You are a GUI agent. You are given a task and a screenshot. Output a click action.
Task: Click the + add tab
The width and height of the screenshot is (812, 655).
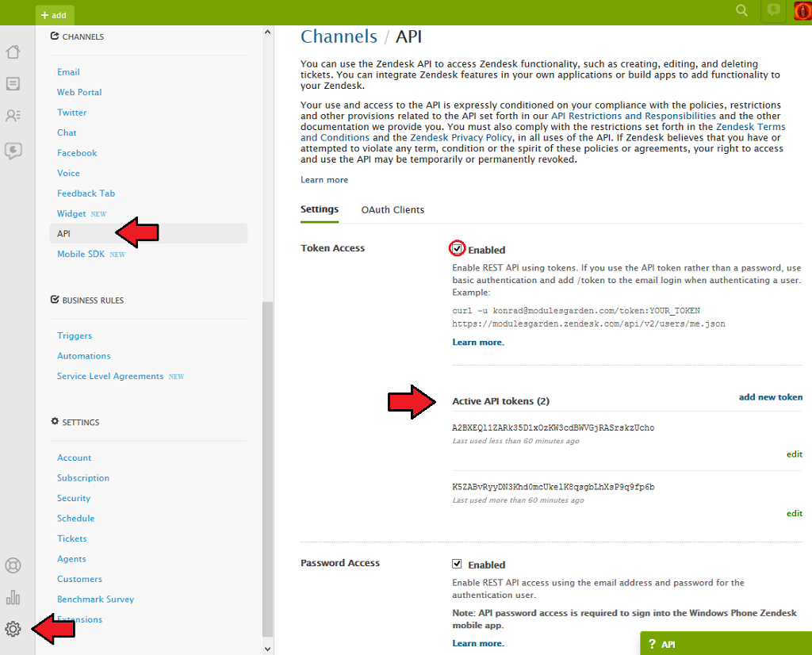[55, 15]
